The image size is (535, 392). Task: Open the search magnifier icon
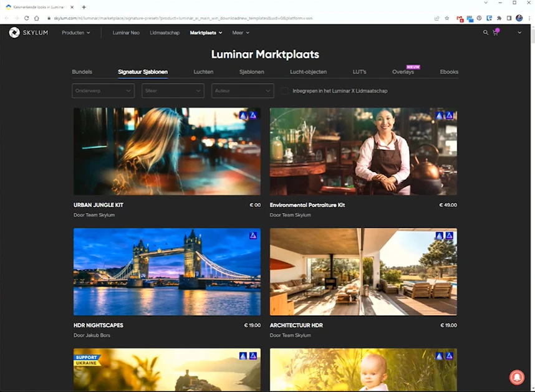tap(486, 33)
